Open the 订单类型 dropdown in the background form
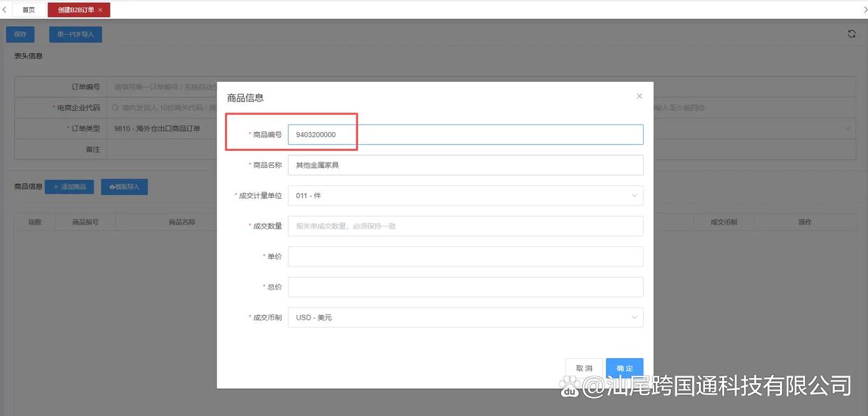The width and height of the screenshot is (868, 416). pos(848,129)
